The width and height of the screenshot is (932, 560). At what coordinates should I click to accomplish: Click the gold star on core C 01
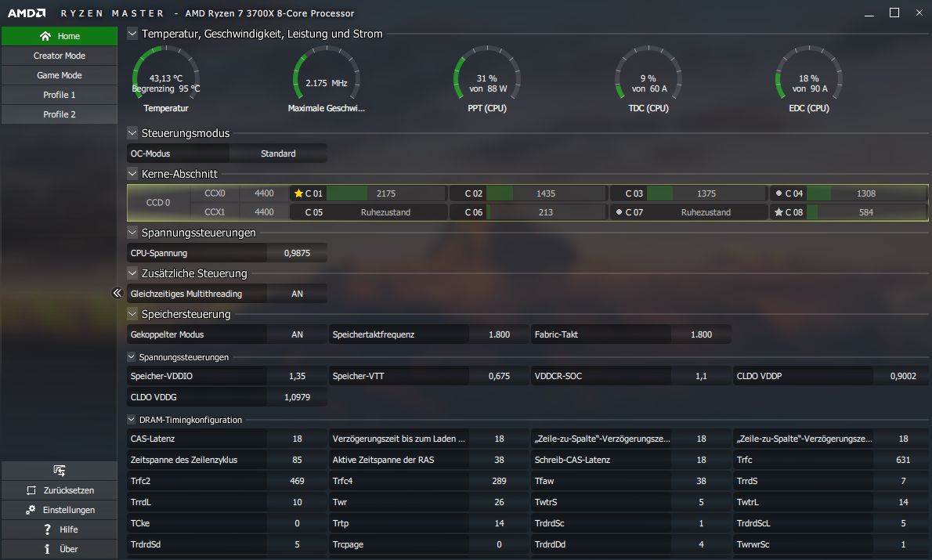coord(298,193)
